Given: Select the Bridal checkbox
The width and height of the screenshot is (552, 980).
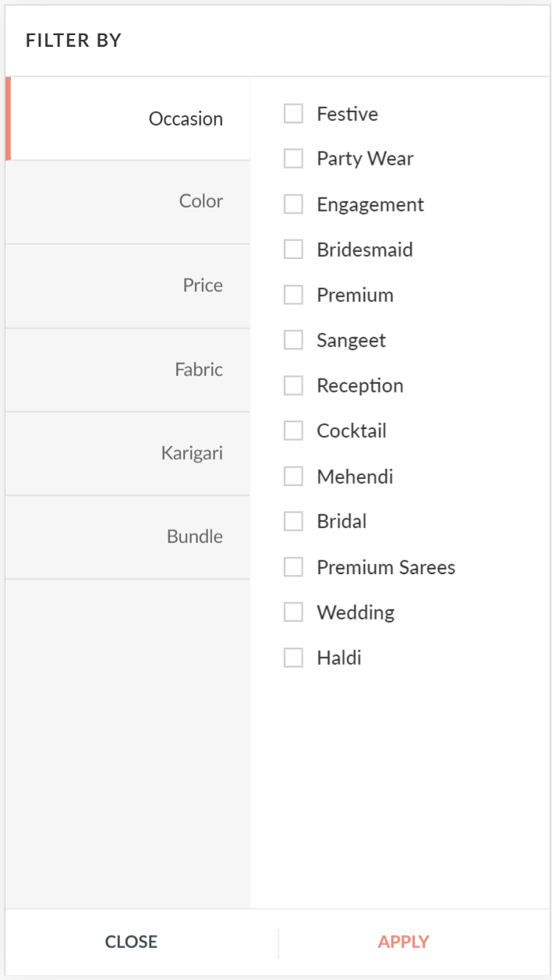Looking at the screenshot, I should 293,521.
